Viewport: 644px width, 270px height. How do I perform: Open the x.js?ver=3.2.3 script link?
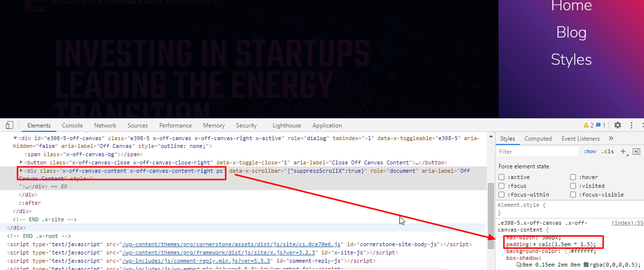tap(220, 252)
